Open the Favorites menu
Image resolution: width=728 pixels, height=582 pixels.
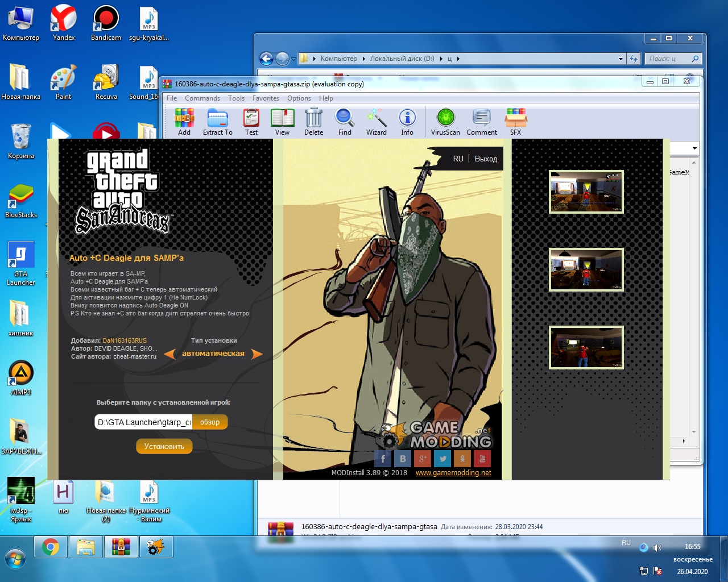pyautogui.click(x=266, y=98)
